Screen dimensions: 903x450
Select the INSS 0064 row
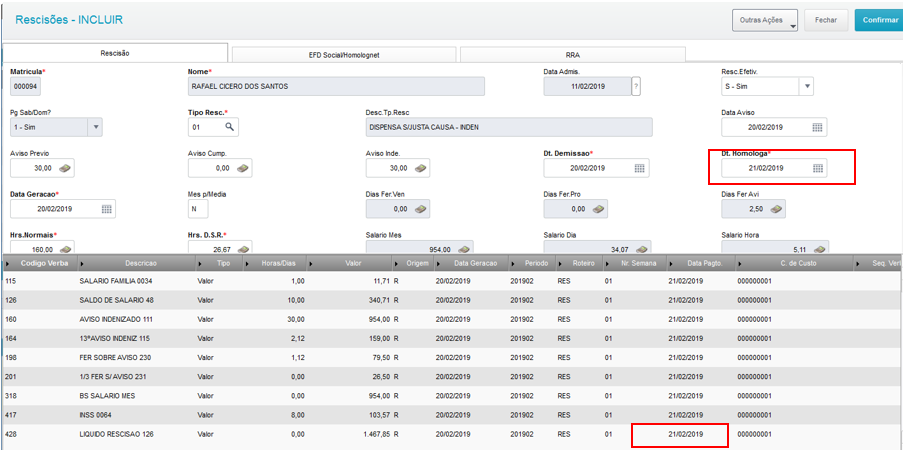[x=452, y=415]
